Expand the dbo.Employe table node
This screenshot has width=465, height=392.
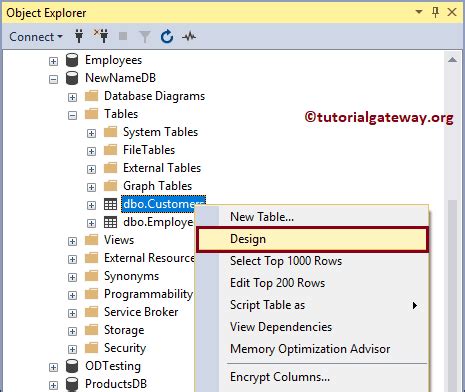91,223
